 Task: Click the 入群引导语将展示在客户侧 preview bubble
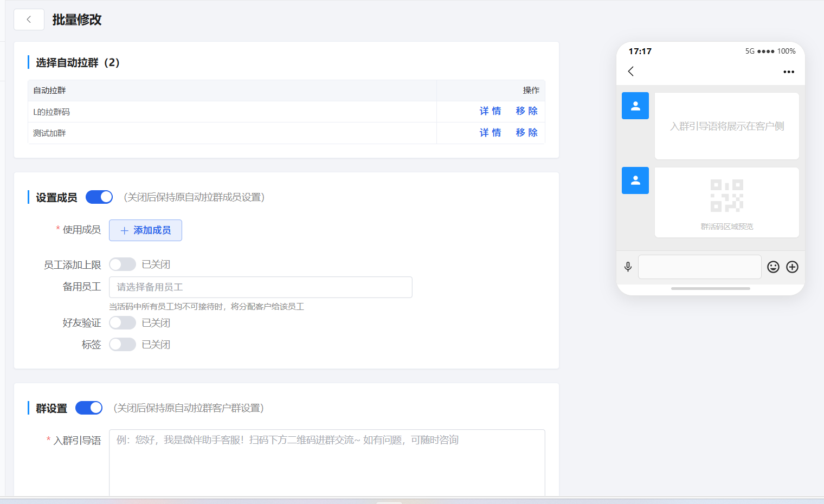726,126
